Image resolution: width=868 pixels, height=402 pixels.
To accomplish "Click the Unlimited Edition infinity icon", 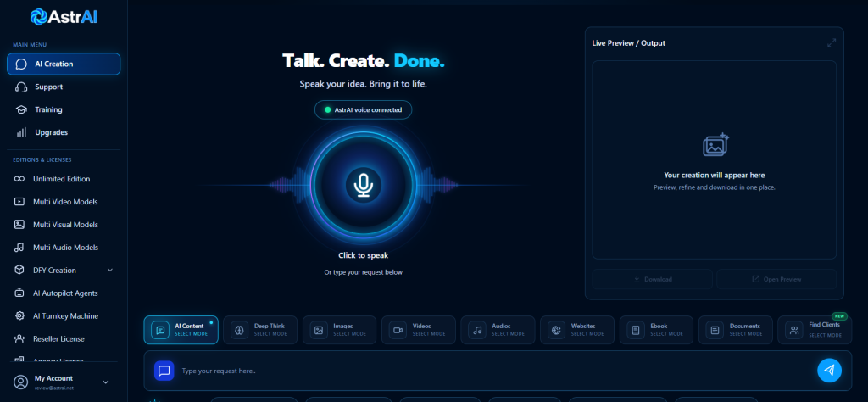I will coord(19,179).
